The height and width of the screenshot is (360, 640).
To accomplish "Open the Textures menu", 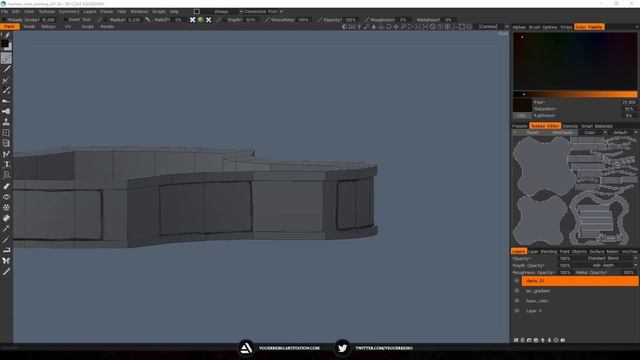I will (47, 11).
